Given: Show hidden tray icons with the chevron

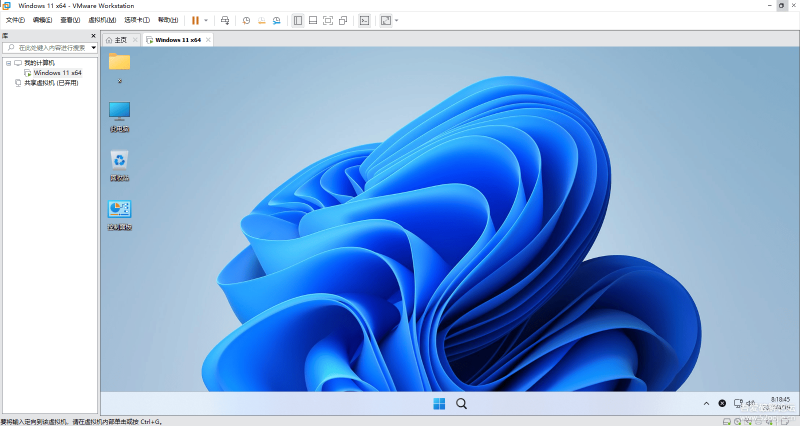Looking at the screenshot, I should (x=706, y=403).
